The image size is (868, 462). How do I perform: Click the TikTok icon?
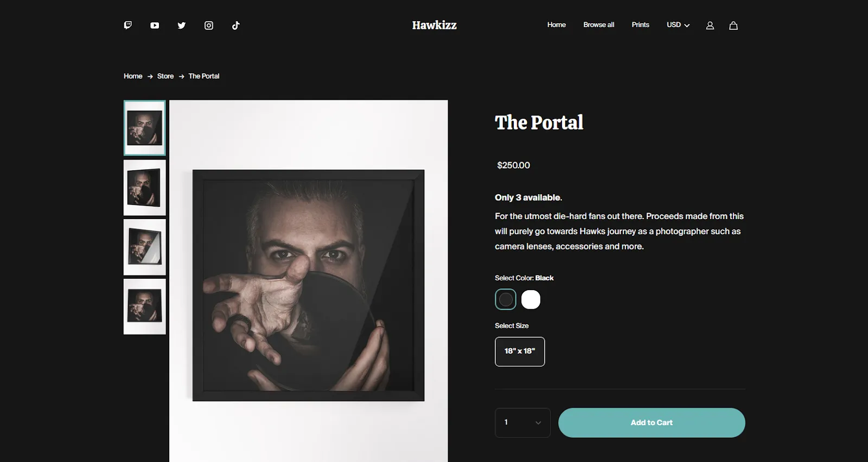(235, 25)
